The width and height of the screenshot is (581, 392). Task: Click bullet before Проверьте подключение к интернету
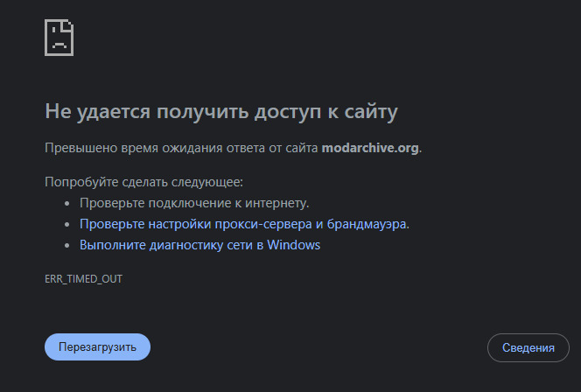(x=67, y=203)
